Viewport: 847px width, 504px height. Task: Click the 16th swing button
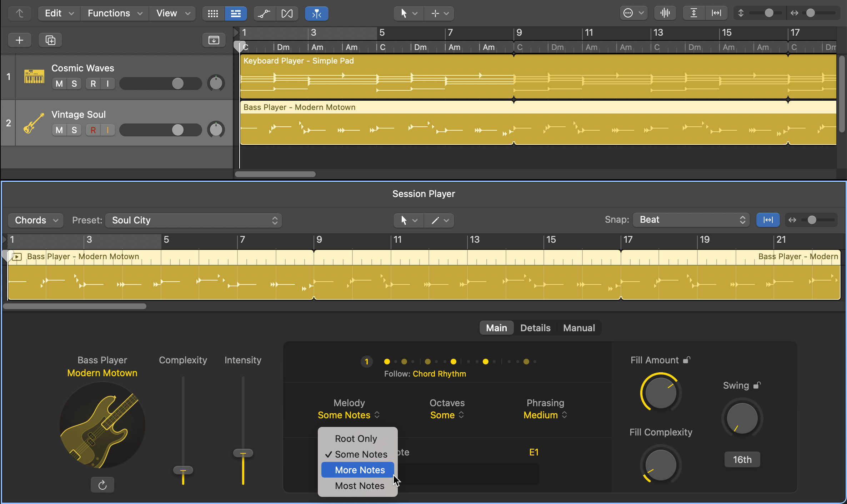(x=742, y=459)
